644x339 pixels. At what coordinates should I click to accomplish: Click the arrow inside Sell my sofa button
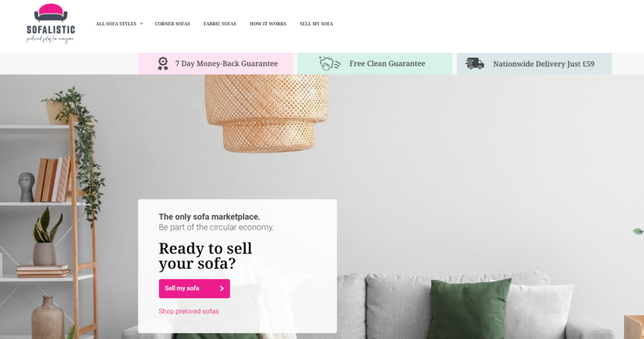(x=222, y=289)
